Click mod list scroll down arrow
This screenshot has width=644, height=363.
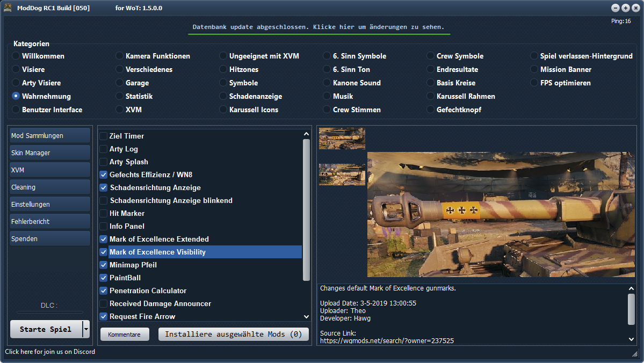click(306, 317)
